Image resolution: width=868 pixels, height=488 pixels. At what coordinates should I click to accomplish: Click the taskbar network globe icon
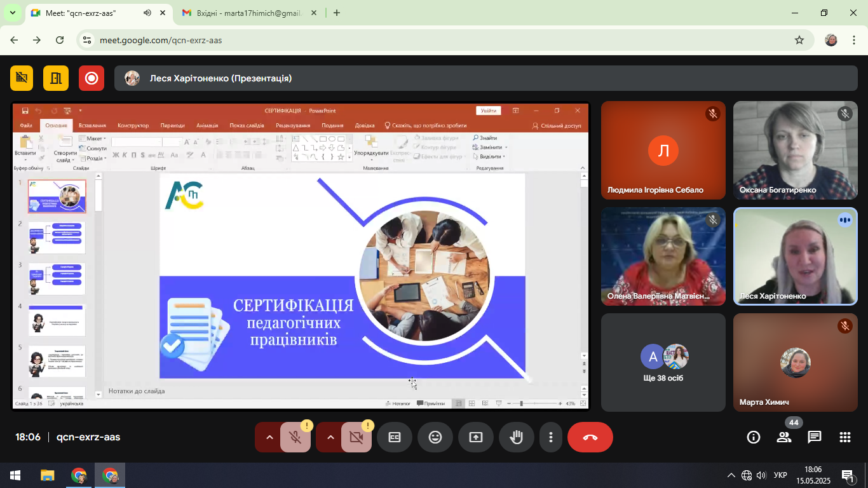(x=747, y=475)
